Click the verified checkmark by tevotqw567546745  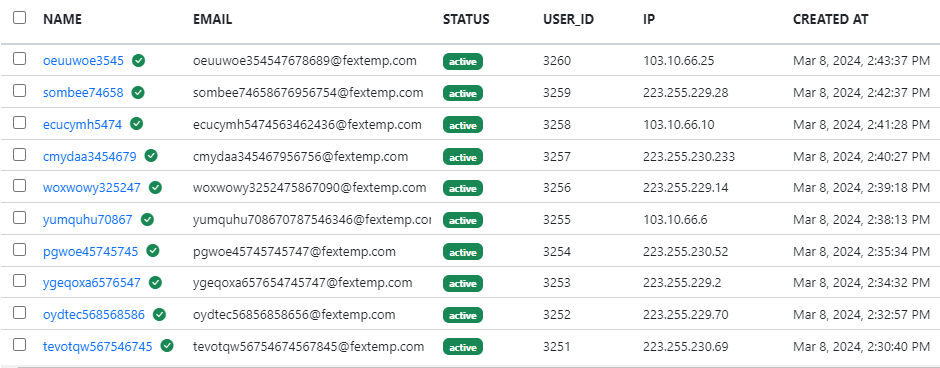[x=167, y=346]
